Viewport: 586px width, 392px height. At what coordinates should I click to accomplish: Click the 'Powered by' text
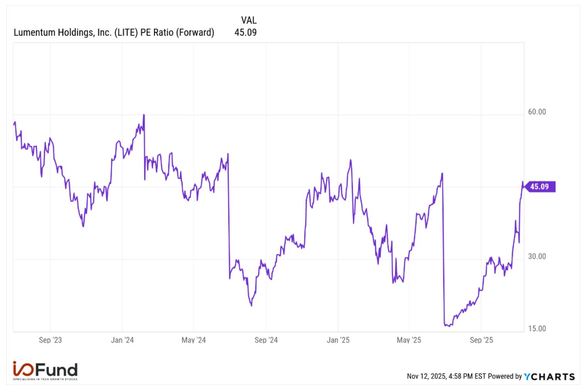point(505,377)
